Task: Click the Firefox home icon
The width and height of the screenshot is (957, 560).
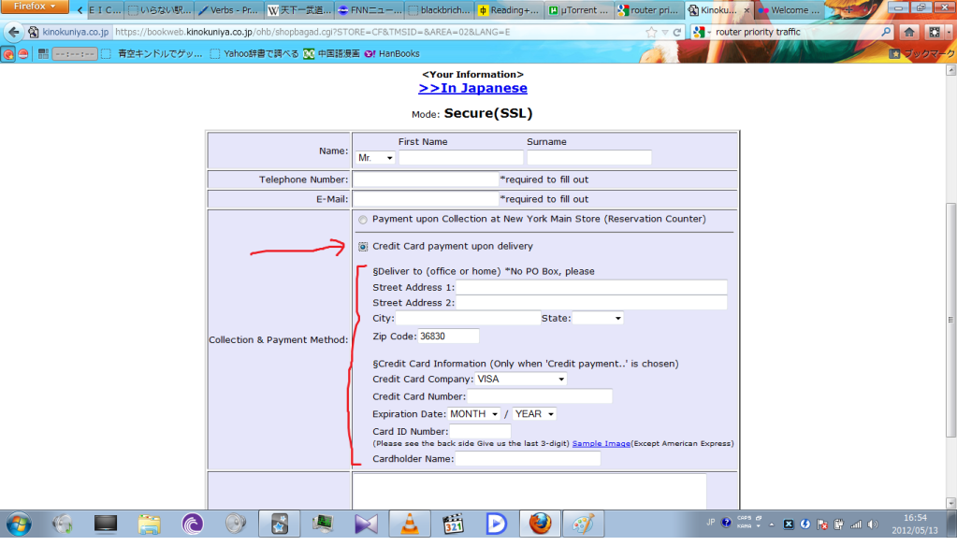Action: tap(908, 32)
